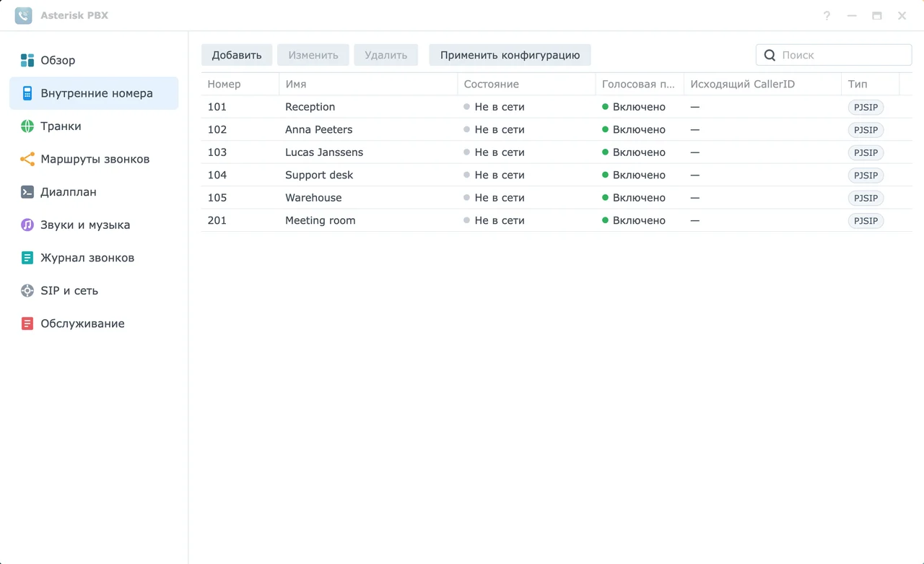Click the name Lucas Janssens
Screen dimensions: 924x564
(324, 152)
